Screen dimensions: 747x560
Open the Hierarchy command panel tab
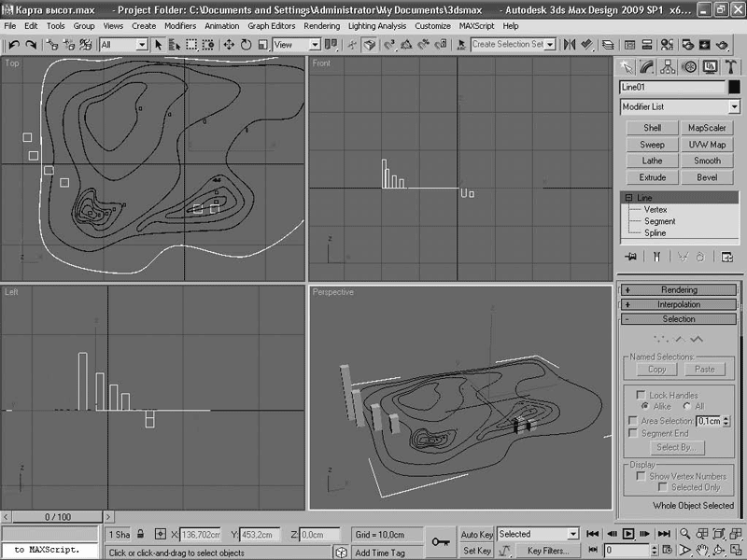[x=669, y=66]
